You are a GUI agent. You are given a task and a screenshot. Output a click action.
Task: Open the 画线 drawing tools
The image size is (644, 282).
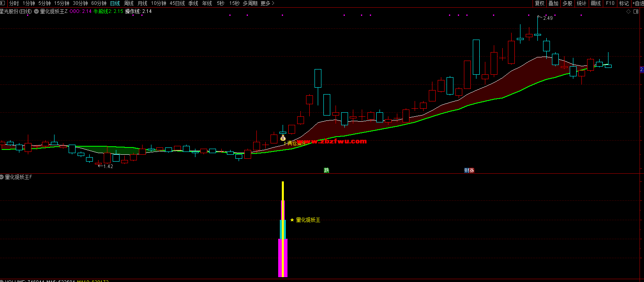596,3
